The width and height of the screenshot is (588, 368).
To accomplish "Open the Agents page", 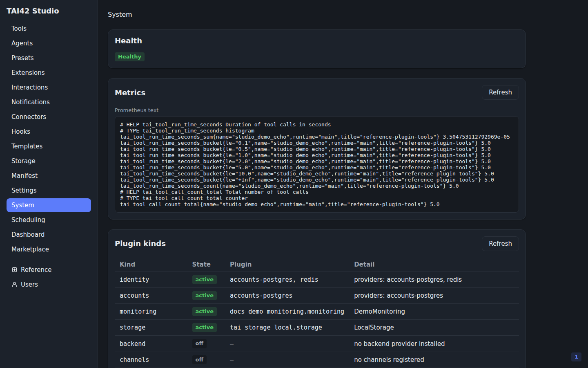I will click(x=49, y=43).
